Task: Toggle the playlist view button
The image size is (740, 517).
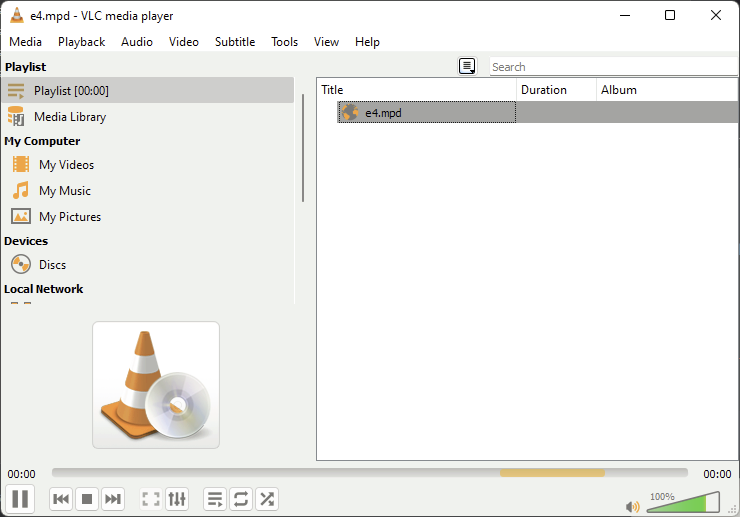Action: click(x=215, y=499)
